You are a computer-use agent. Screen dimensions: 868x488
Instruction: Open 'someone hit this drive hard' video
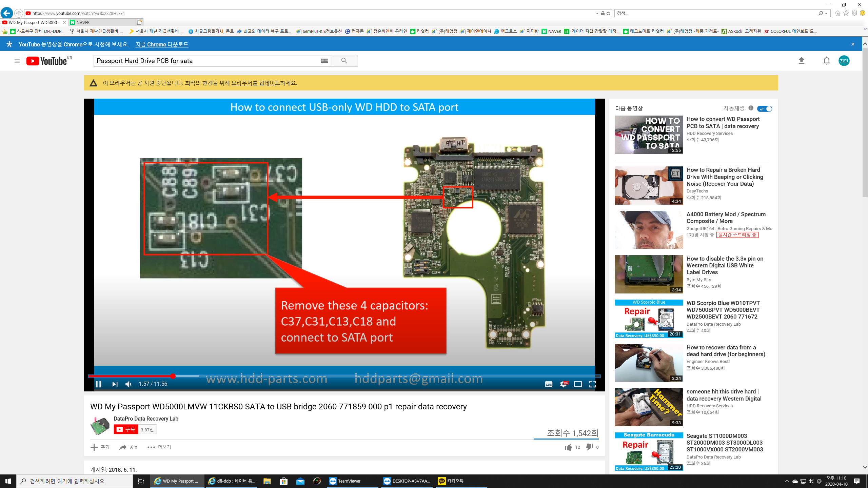click(724, 395)
